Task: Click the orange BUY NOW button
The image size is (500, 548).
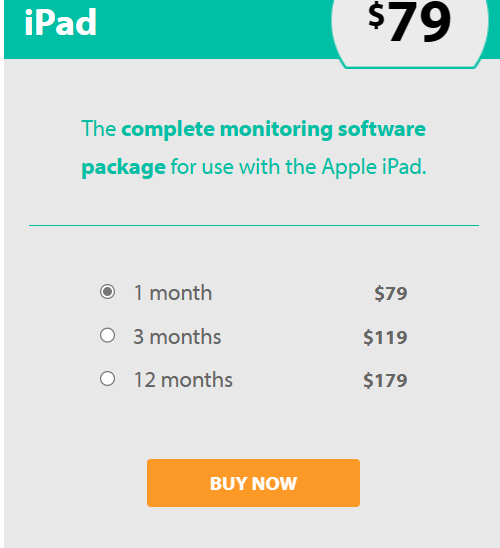Action: [x=253, y=483]
